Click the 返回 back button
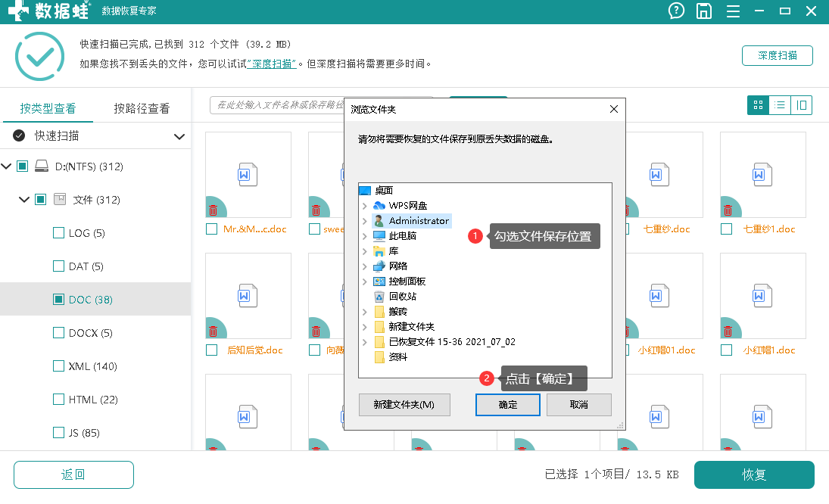This screenshot has width=829, height=504. point(73,474)
